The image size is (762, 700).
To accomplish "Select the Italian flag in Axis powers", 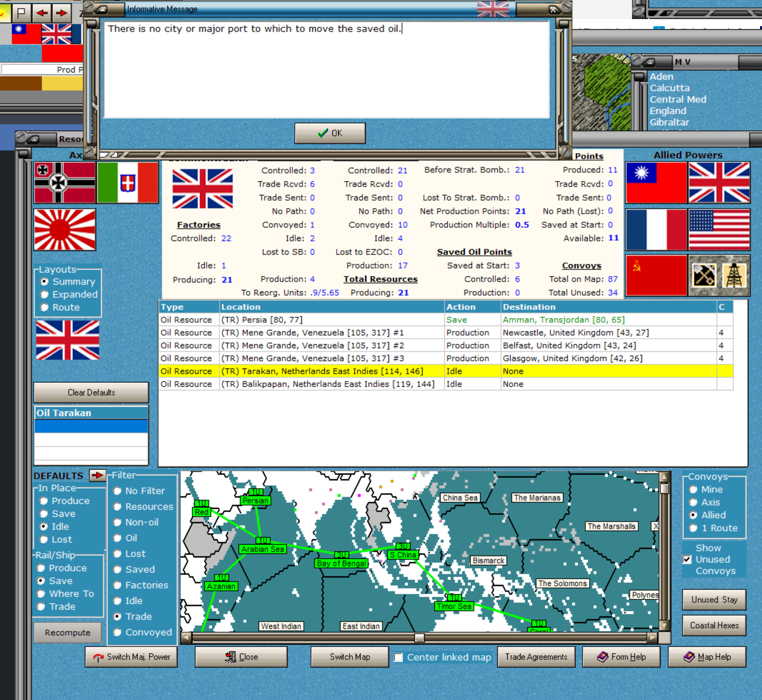I will click(x=128, y=182).
